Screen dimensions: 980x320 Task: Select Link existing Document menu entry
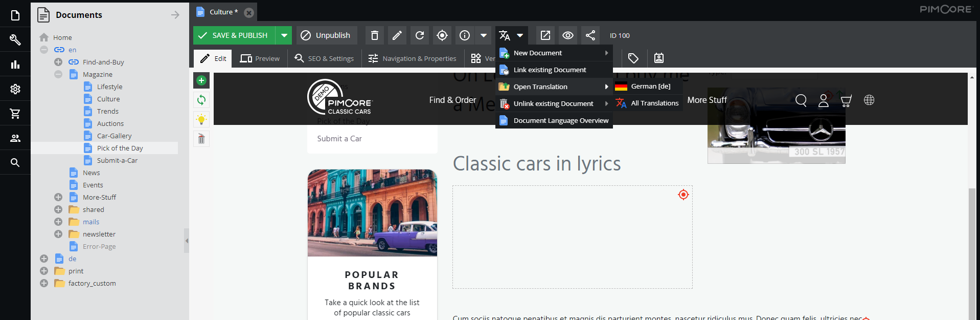pos(554,70)
